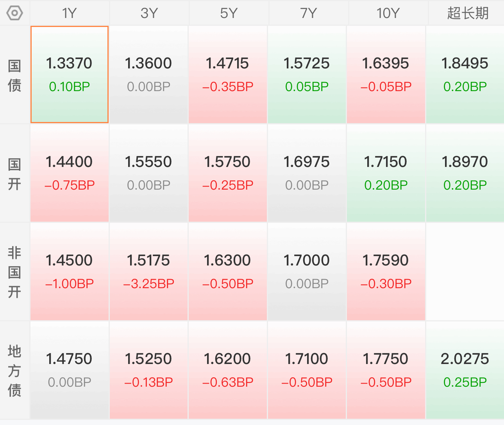Click the 国债 5Y cell with -0.35BP
This screenshot has width=504, height=425.
(228, 75)
